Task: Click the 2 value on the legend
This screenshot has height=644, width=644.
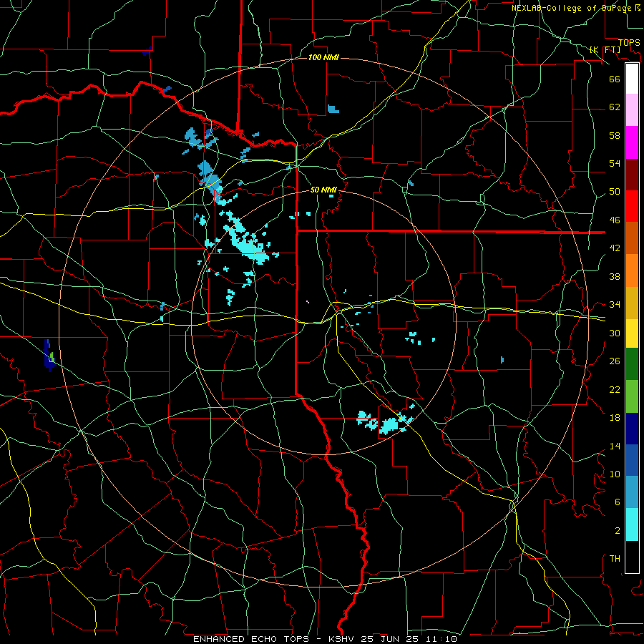Action: tap(617, 531)
